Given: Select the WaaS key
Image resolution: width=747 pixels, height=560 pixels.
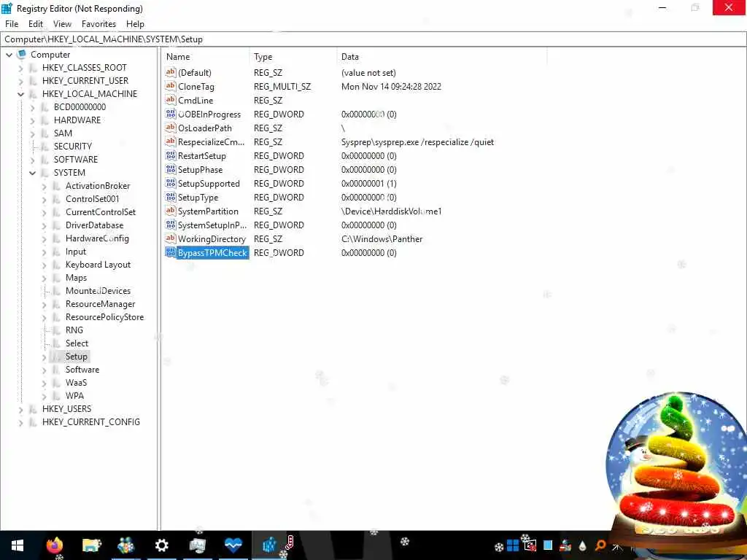Looking at the screenshot, I should pyautogui.click(x=76, y=382).
